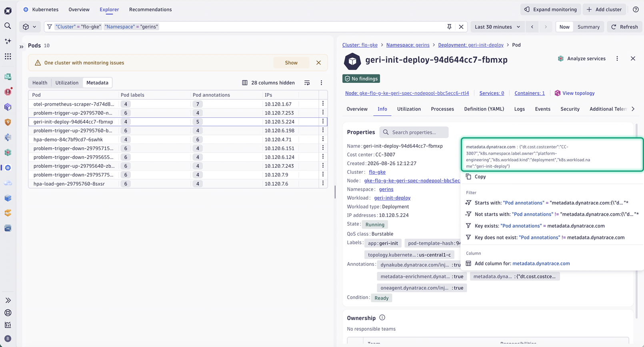
Task: Open the Containers: 1 link
Action: pyautogui.click(x=530, y=93)
